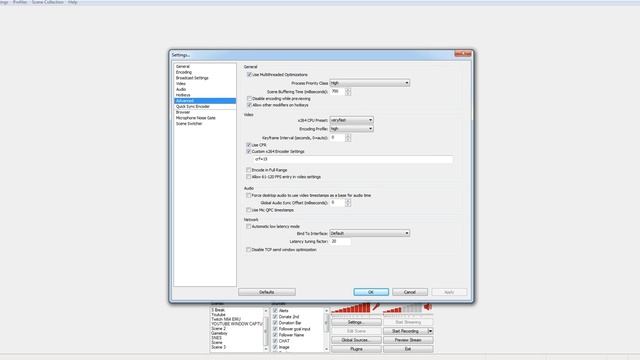Image resolution: width=640 pixels, height=360 pixels.
Task: Check Allow 61-120 FPS entry option
Action: [249, 177]
